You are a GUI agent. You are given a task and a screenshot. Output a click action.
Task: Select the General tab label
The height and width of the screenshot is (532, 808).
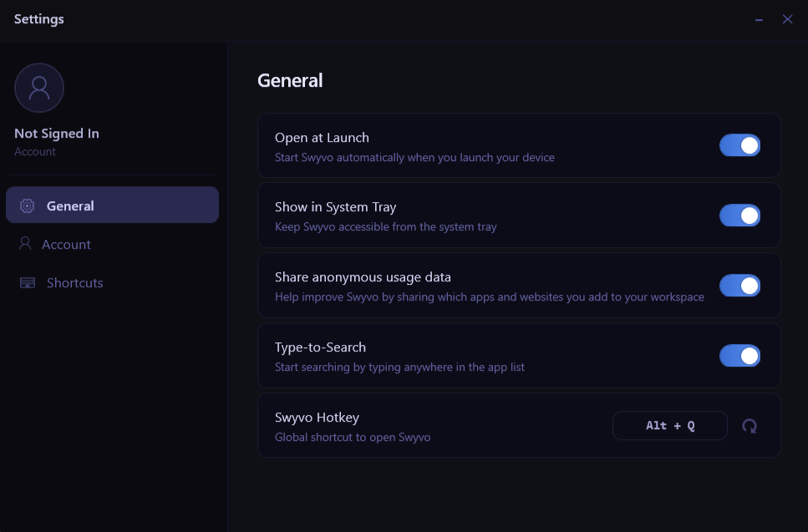click(70, 206)
